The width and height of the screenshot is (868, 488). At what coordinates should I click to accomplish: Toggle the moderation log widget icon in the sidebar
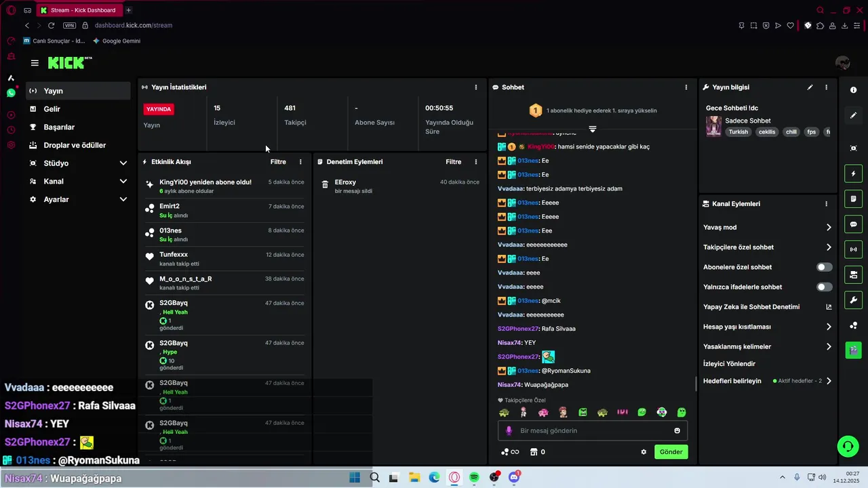click(x=853, y=199)
